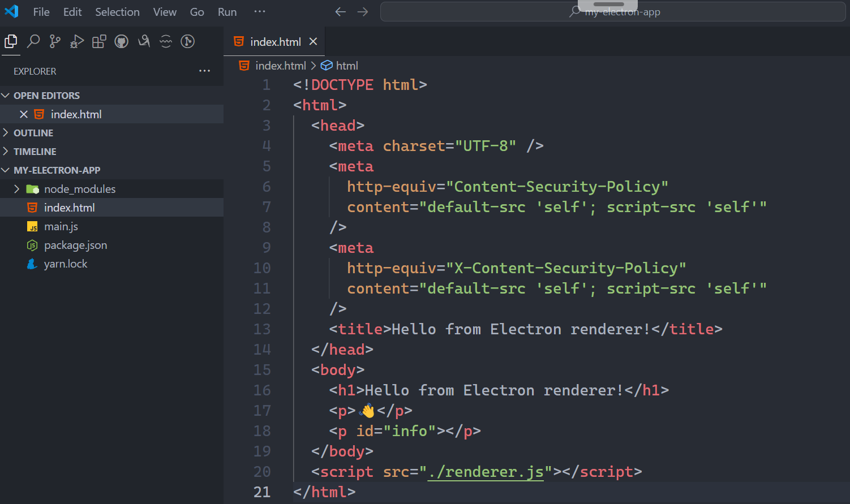Click line number 1 in gutter
The image size is (850, 504).
click(x=267, y=85)
